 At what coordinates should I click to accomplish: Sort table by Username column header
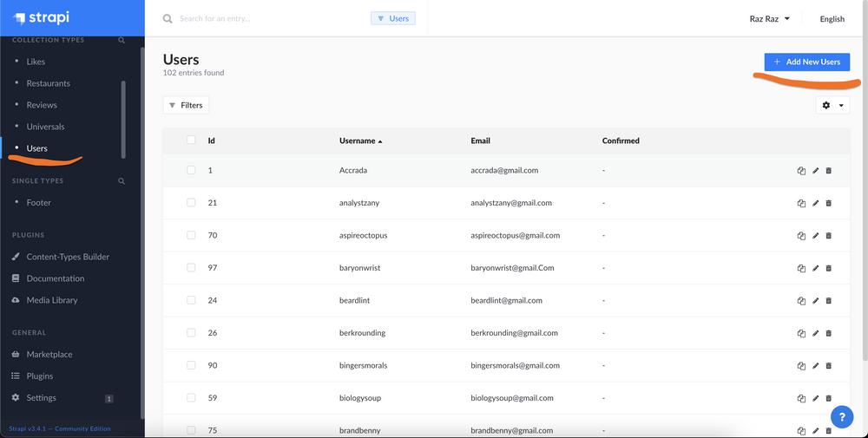358,141
